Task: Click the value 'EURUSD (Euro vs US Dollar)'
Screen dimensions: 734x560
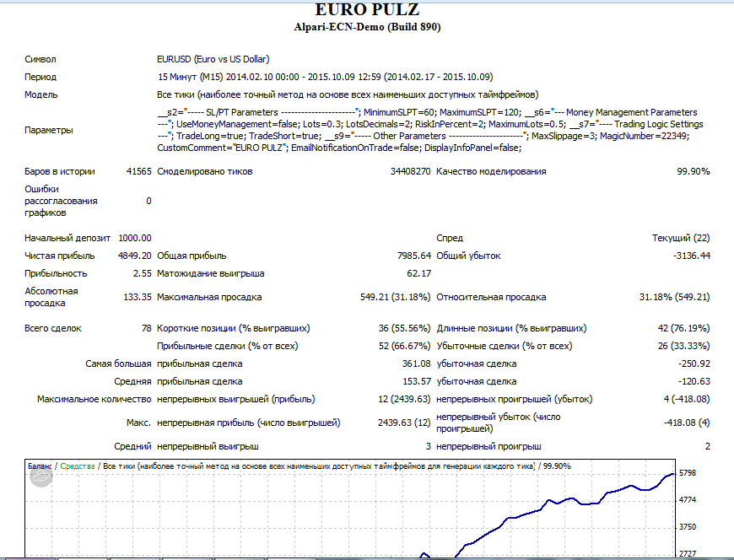Action: (x=213, y=59)
